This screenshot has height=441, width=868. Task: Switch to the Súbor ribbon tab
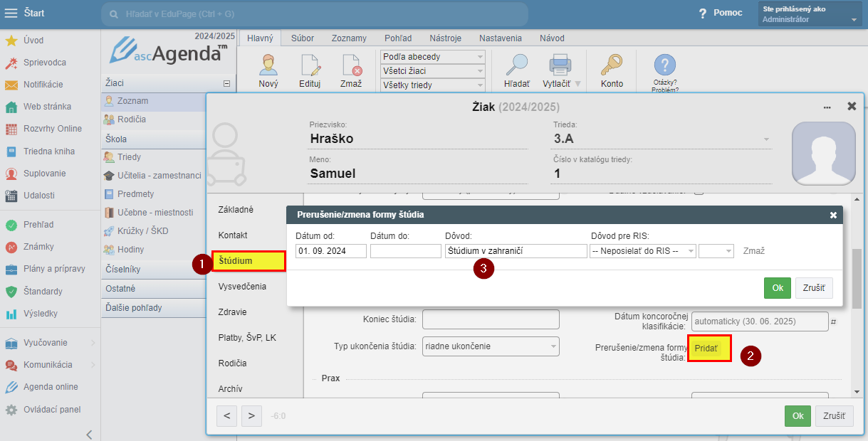pyautogui.click(x=303, y=38)
